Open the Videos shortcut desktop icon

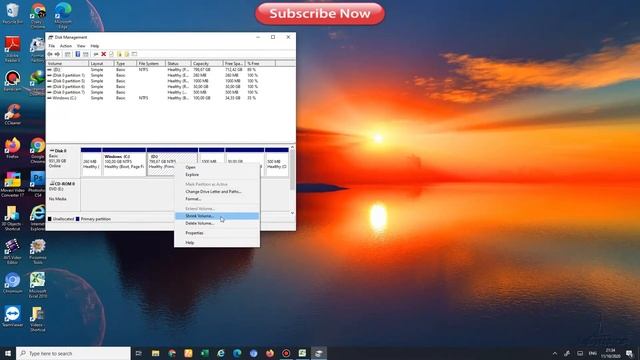(x=38, y=319)
